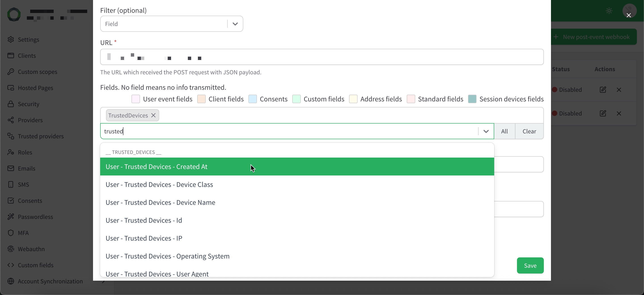Click the Webauthn fingerprint icon
The width and height of the screenshot is (644, 295).
(x=11, y=249)
